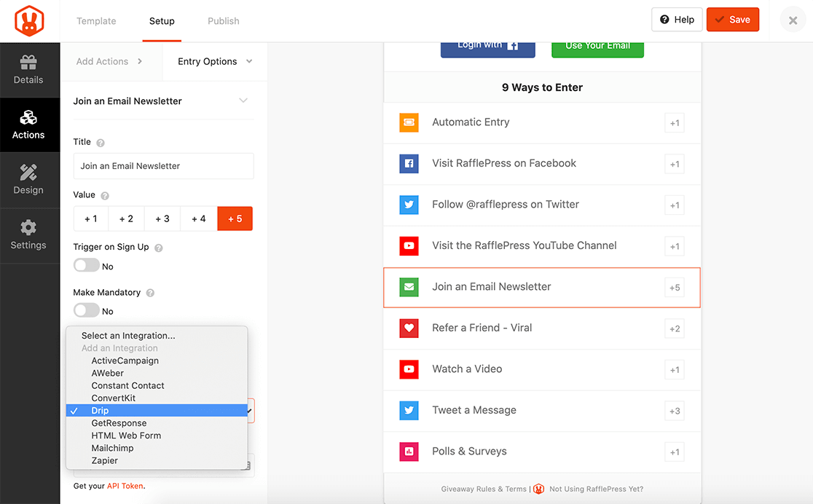Open the Settings gear sidebar section
The width and height of the screenshot is (813, 504).
[28, 235]
